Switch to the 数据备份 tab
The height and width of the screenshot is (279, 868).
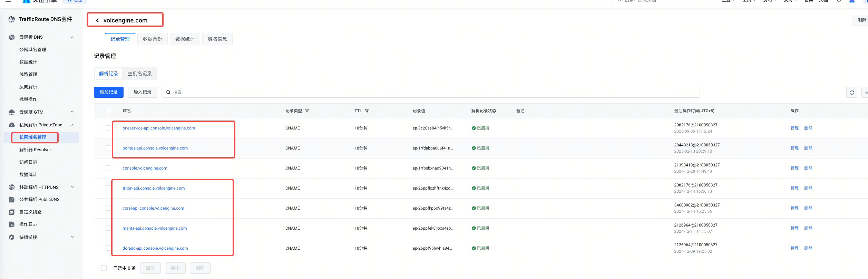click(153, 39)
